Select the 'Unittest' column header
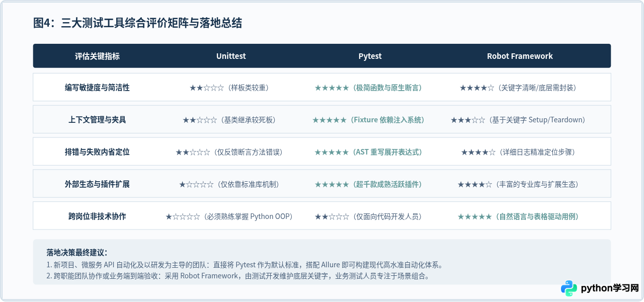The width and height of the screenshot is (644, 302). [x=231, y=56]
